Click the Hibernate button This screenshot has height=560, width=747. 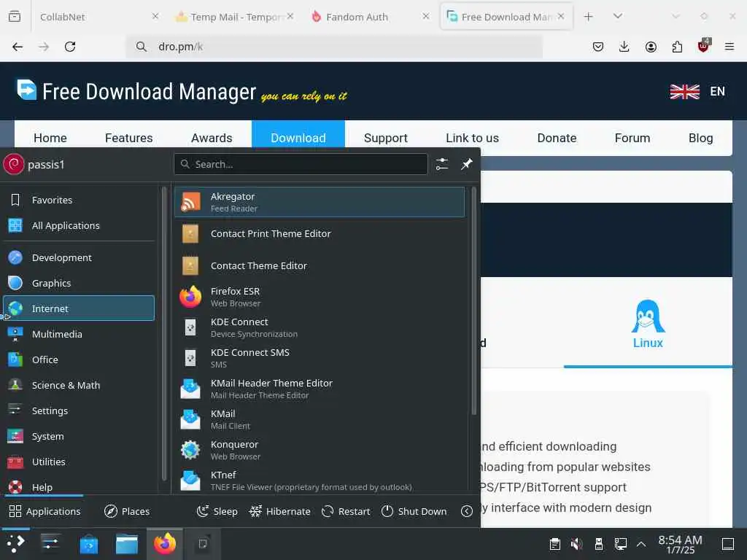pyautogui.click(x=279, y=511)
